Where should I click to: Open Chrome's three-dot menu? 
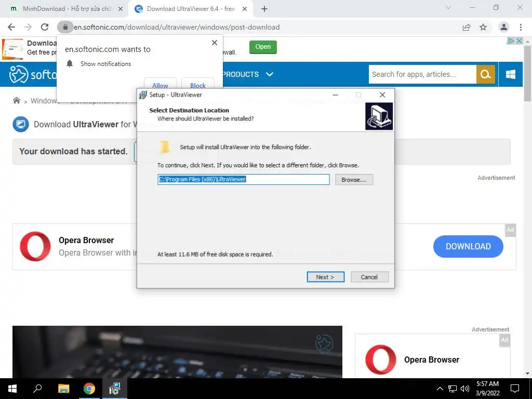[x=521, y=27]
